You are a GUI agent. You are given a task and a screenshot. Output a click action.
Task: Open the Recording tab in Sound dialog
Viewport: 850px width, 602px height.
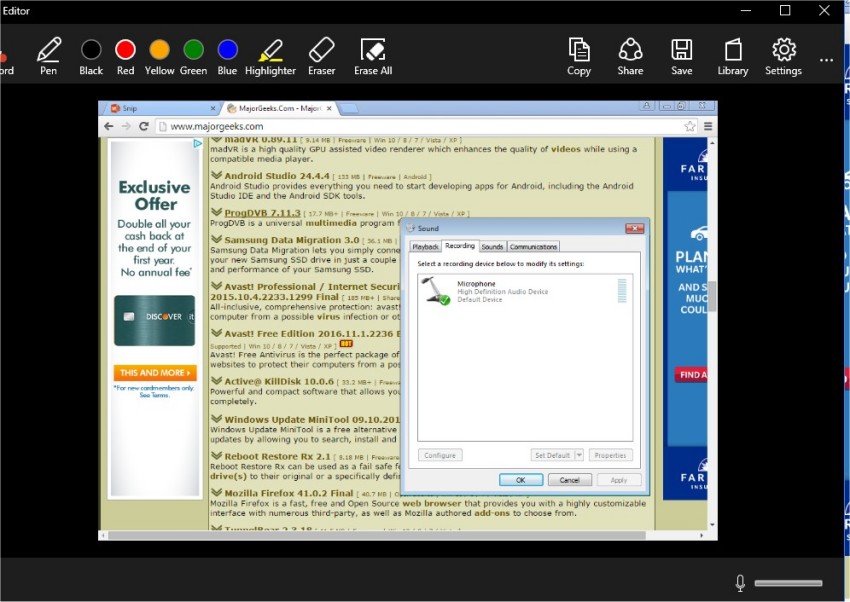(460, 245)
